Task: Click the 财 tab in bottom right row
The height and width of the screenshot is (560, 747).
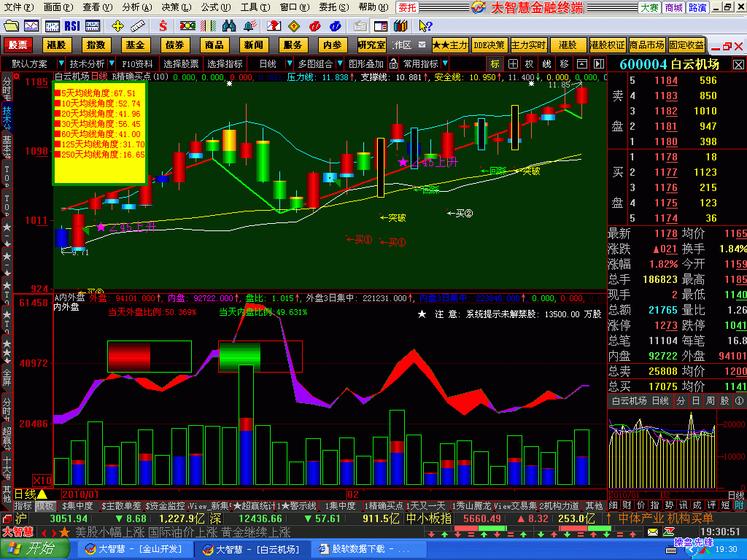Action: (627, 506)
